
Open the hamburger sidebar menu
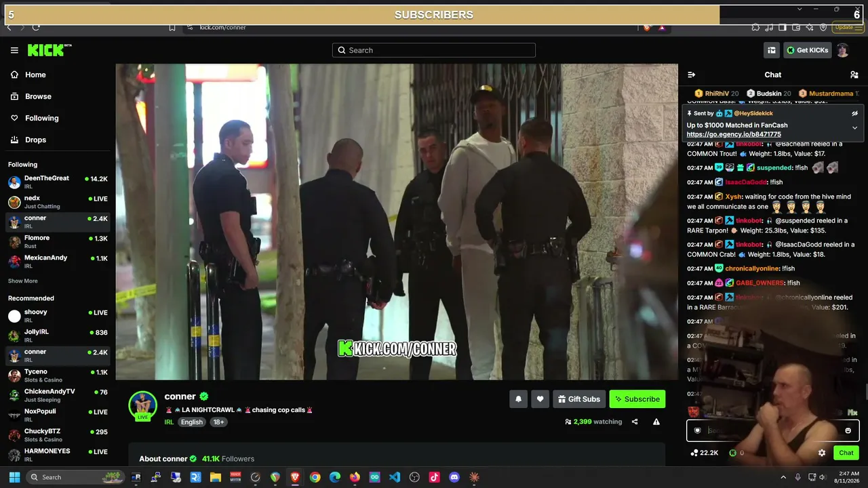(x=14, y=50)
